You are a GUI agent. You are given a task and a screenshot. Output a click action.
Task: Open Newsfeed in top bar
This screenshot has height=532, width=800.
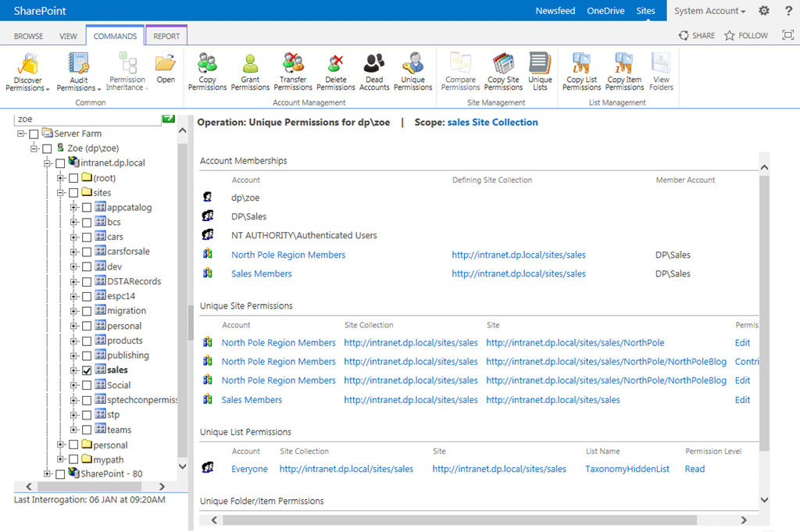(555, 11)
